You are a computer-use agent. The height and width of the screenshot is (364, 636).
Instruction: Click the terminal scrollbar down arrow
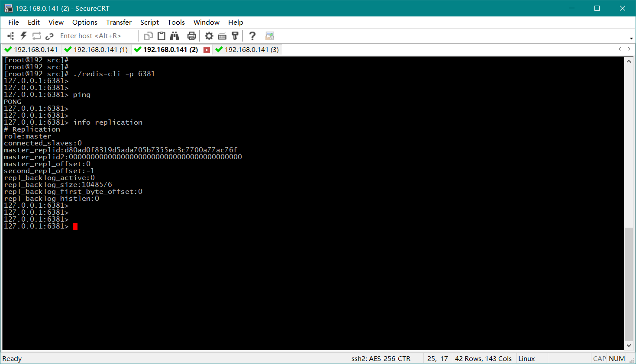[629, 345]
